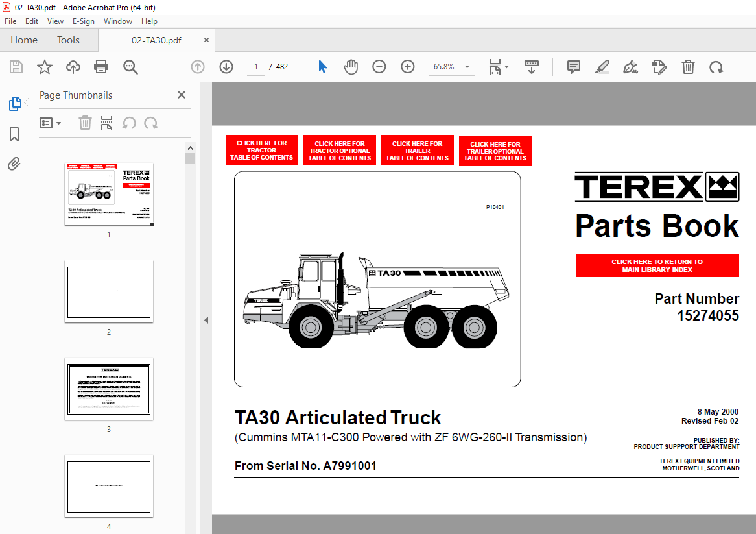The image size is (756, 534).
Task: Select page 4 thumbnail
Action: coord(109,486)
